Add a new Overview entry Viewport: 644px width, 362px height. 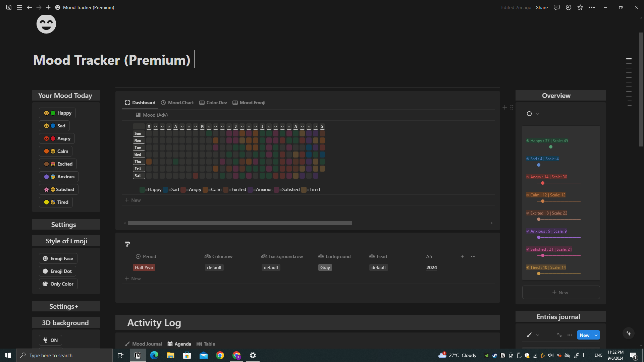coord(561,293)
